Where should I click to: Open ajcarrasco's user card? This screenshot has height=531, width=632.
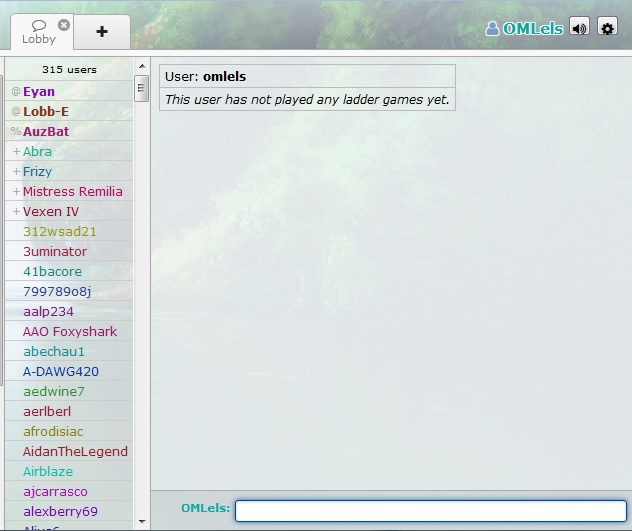point(69,491)
